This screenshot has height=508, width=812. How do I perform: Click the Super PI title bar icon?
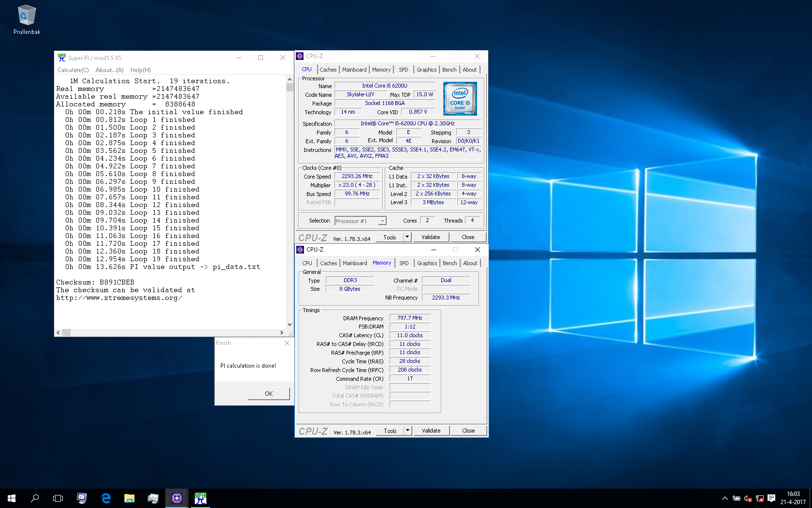(62, 58)
